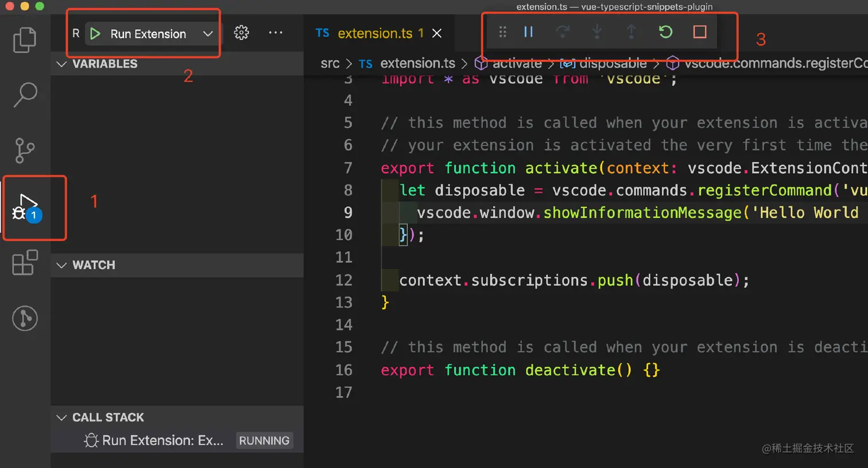Click the RUNNING status label
This screenshot has height=468, width=868.
pos(264,440)
